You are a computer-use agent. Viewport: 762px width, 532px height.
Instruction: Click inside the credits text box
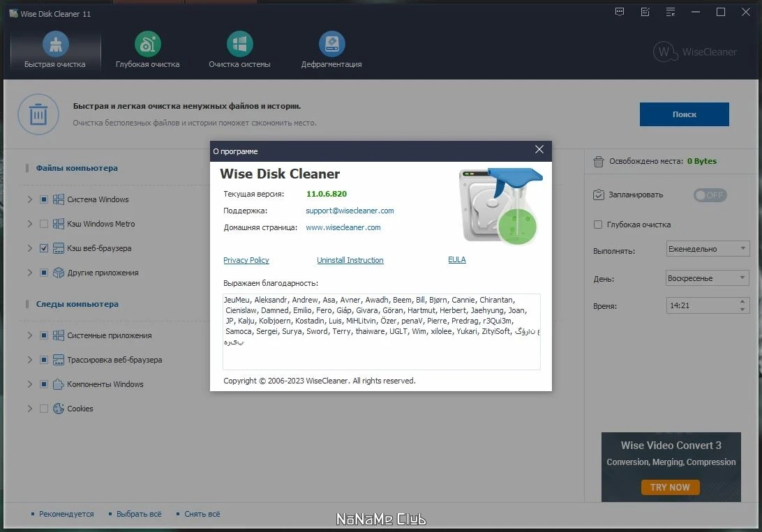coord(382,331)
